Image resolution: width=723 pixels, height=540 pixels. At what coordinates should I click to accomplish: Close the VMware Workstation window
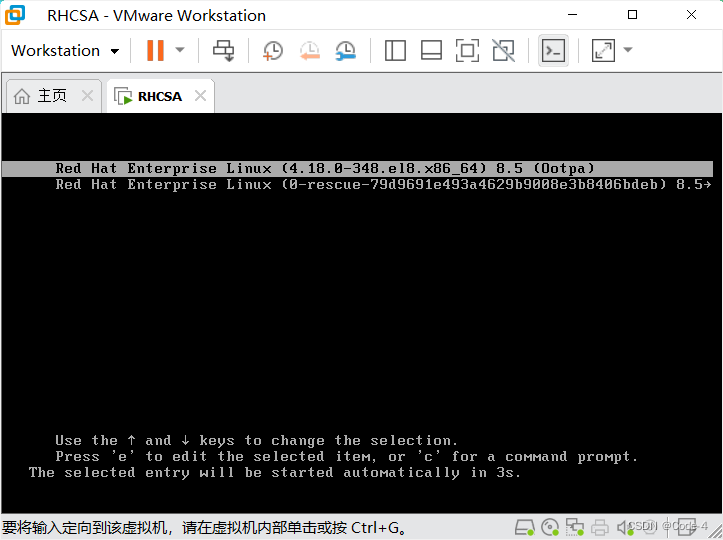click(x=691, y=15)
